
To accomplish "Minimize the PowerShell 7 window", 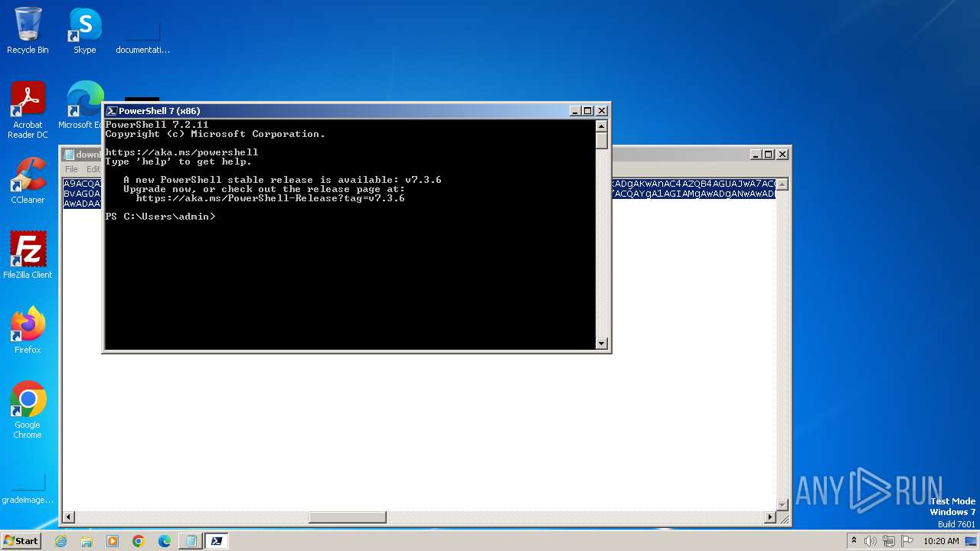I will 575,111.
